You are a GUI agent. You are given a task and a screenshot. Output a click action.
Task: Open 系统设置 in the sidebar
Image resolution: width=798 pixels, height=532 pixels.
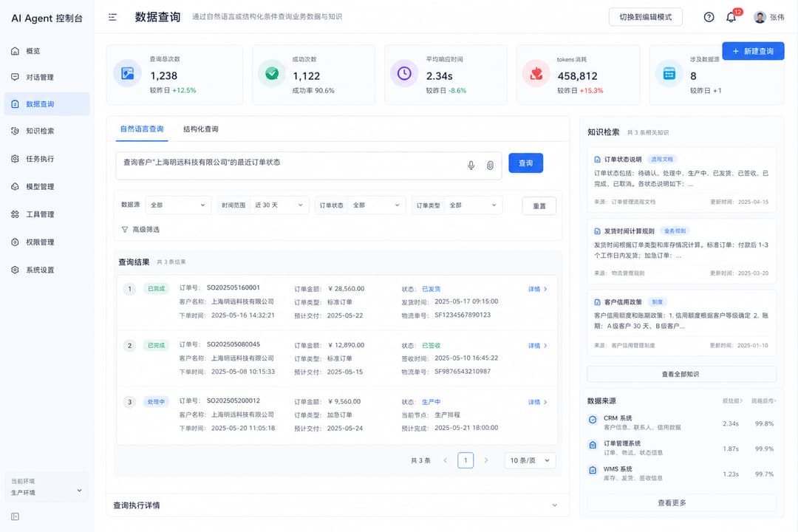[47, 270]
